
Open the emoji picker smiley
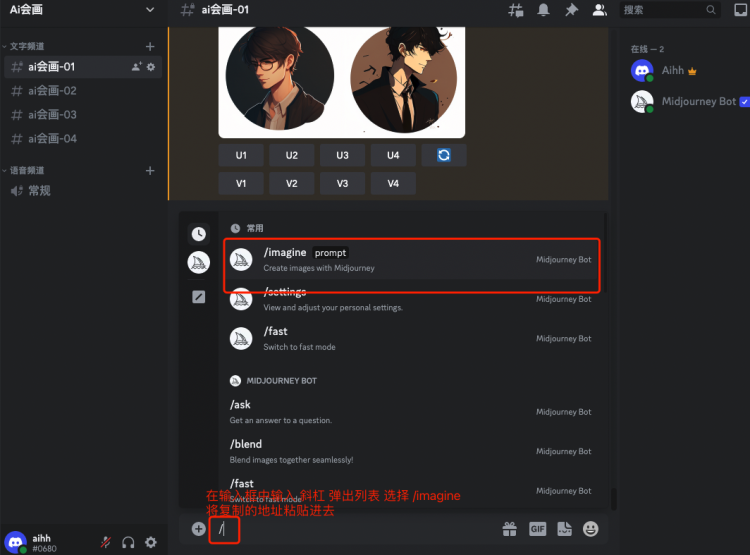591,529
